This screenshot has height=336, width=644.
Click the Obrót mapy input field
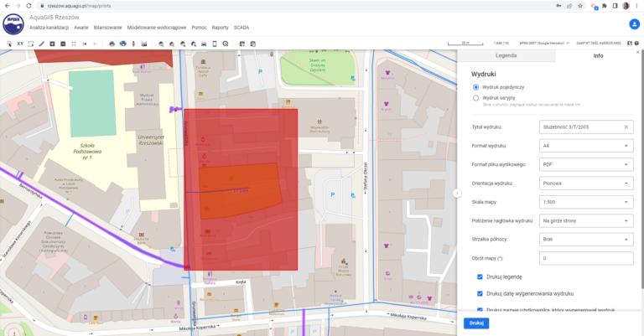coord(587,258)
